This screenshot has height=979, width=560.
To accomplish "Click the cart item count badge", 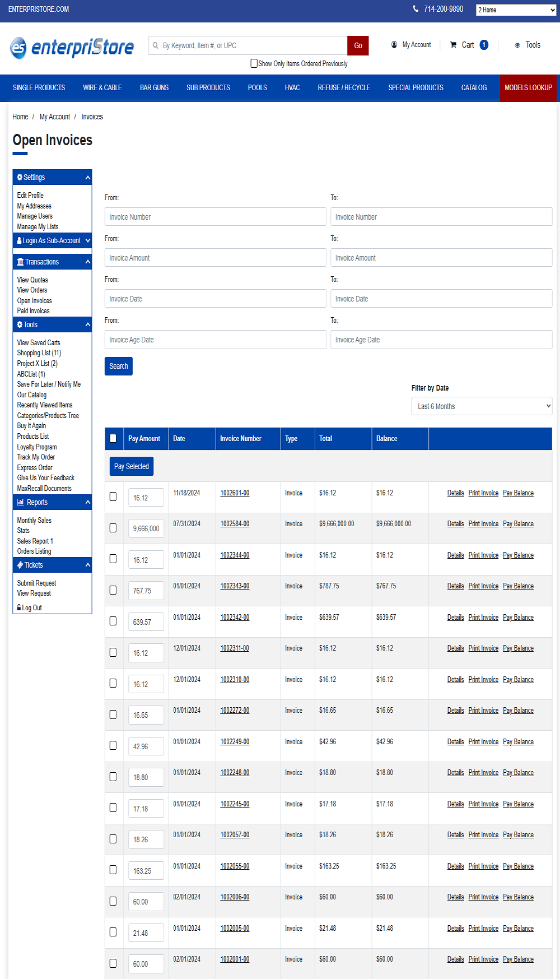I will point(484,45).
